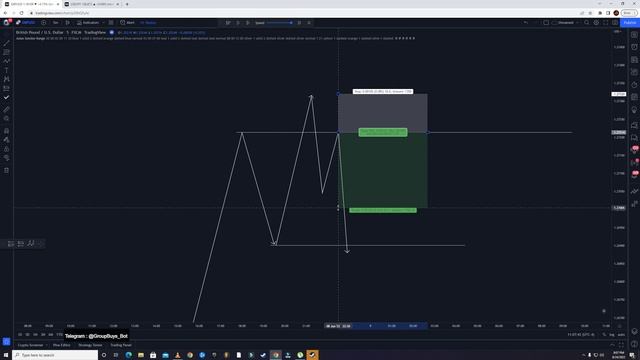The height and width of the screenshot is (360, 640).
Task: Toggle stay in drawing mode icon
Action: (7, 140)
